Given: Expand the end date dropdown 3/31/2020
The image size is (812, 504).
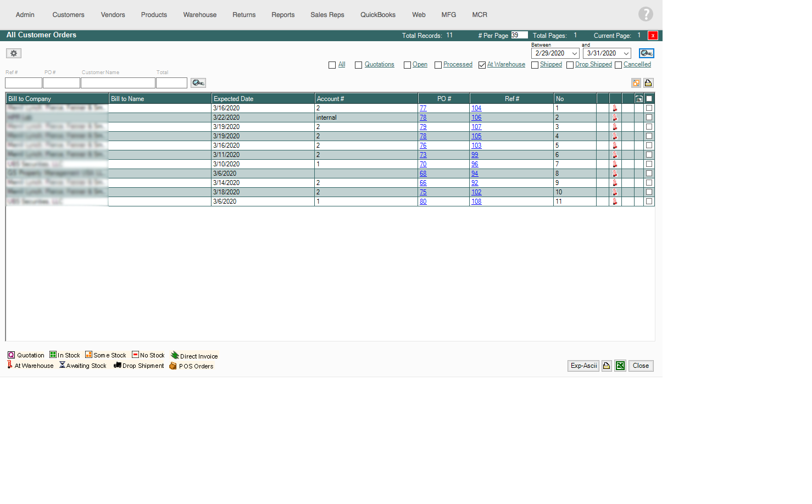Looking at the screenshot, I should (626, 53).
